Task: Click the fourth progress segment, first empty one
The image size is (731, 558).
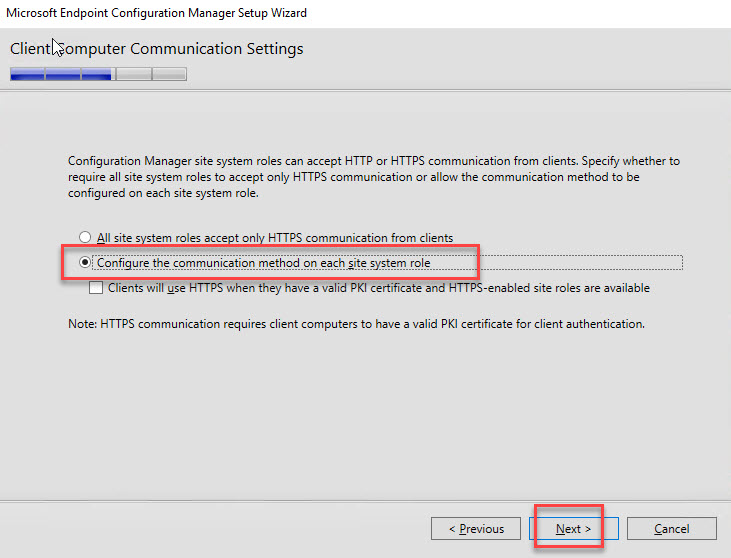Action: click(x=133, y=74)
